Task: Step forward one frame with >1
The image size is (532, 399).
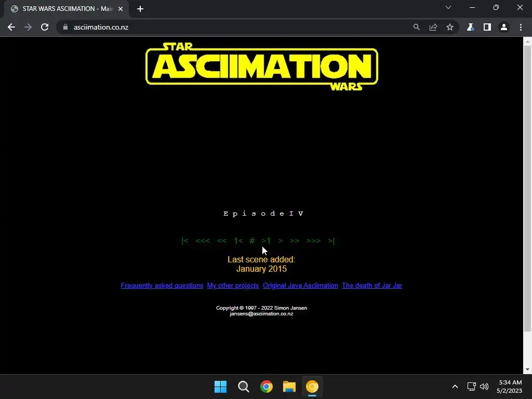Action: pos(266,241)
